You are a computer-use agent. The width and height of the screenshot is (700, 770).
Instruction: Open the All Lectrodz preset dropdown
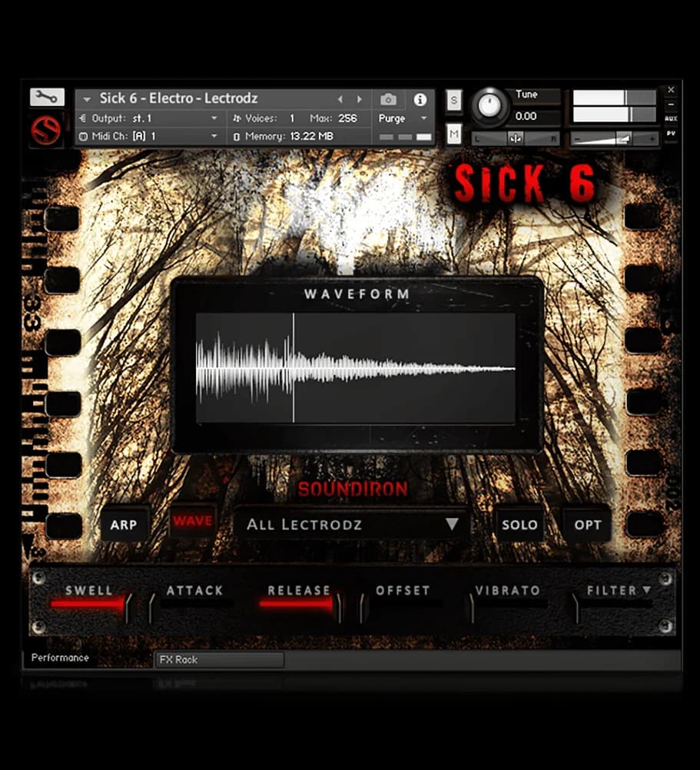click(x=351, y=524)
